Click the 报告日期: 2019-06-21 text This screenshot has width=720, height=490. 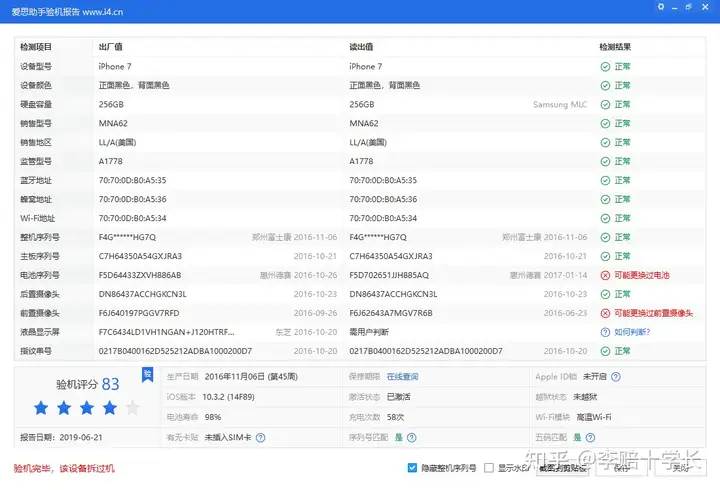[61, 438]
